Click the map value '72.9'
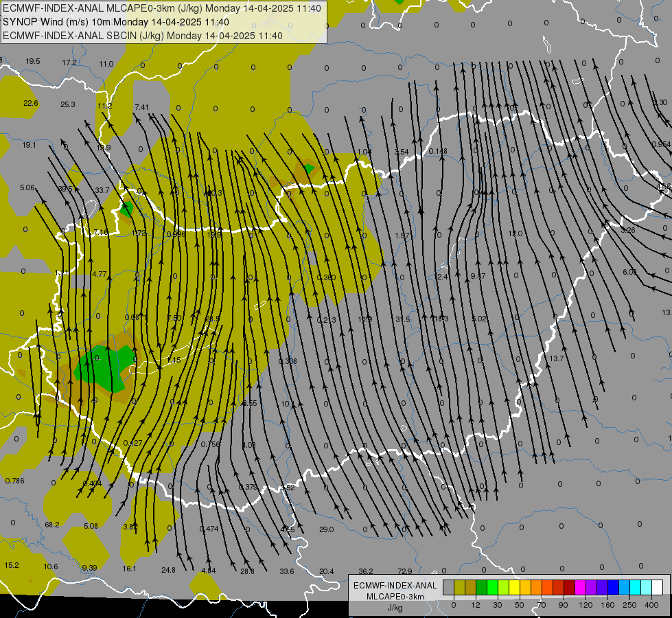Viewport: 672px width, 618px height. tap(405, 571)
